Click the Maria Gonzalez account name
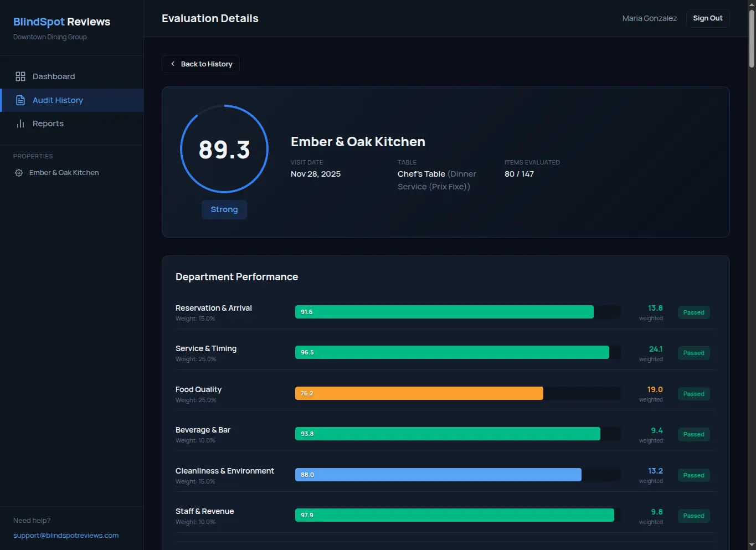Image resolution: width=756 pixels, height=550 pixels. click(649, 18)
